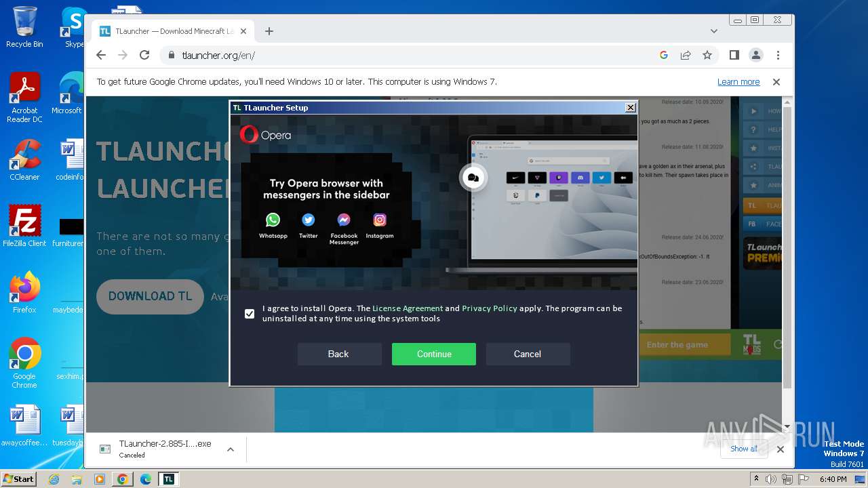Image resolution: width=868 pixels, height=488 pixels.
Task: Click the Twitter icon in Opera ad
Action: pyautogui.click(x=308, y=220)
